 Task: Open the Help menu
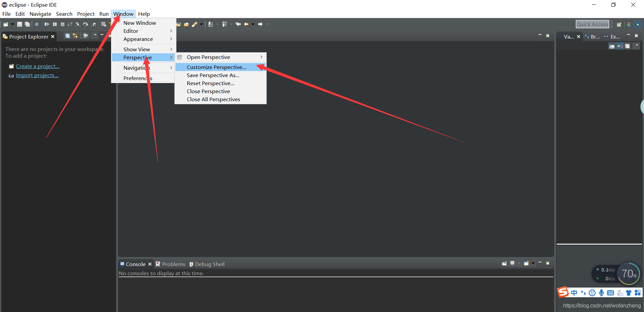(144, 14)
